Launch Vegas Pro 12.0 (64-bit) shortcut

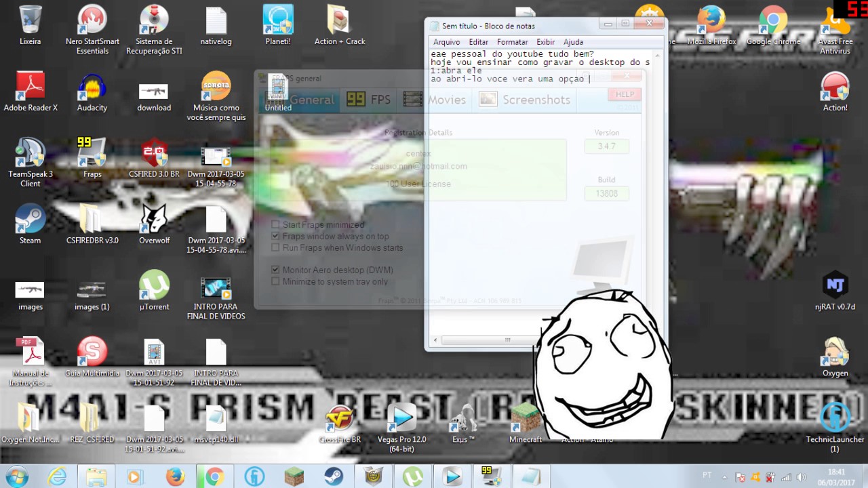pyautogui.click(x=402, y=428)
